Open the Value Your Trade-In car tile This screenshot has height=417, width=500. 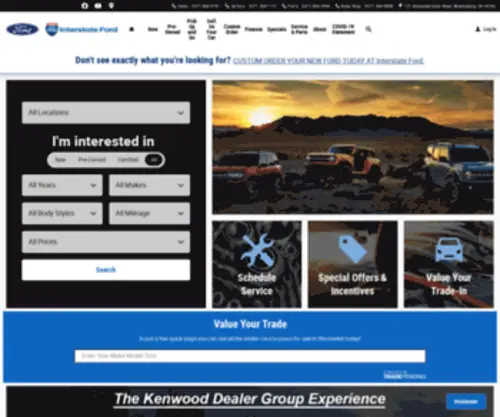(x=449, y=264)
